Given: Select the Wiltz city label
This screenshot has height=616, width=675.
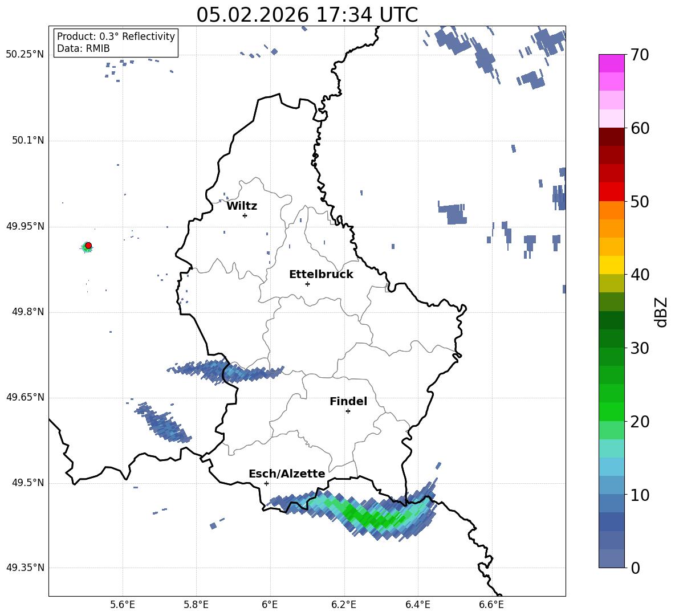Looking at the screenshot, I should 242,206.
